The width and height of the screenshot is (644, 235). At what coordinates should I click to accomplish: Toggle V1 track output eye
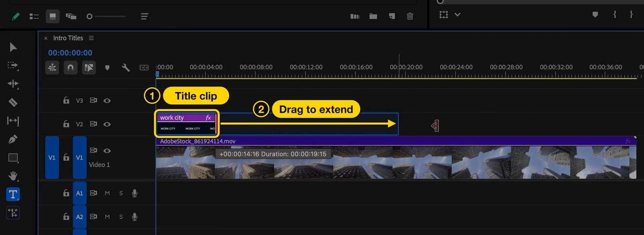pos(107,151)
